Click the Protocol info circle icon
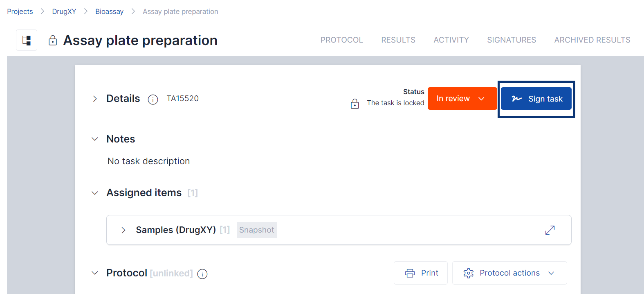The image size is (644, 294). tap(202, 274)
